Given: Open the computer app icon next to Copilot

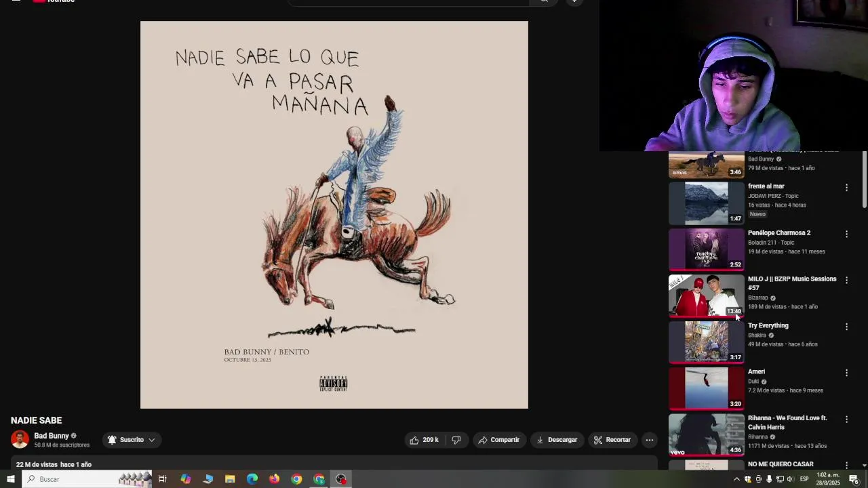Looking at the screenshot, I should (x=208, y=479).
